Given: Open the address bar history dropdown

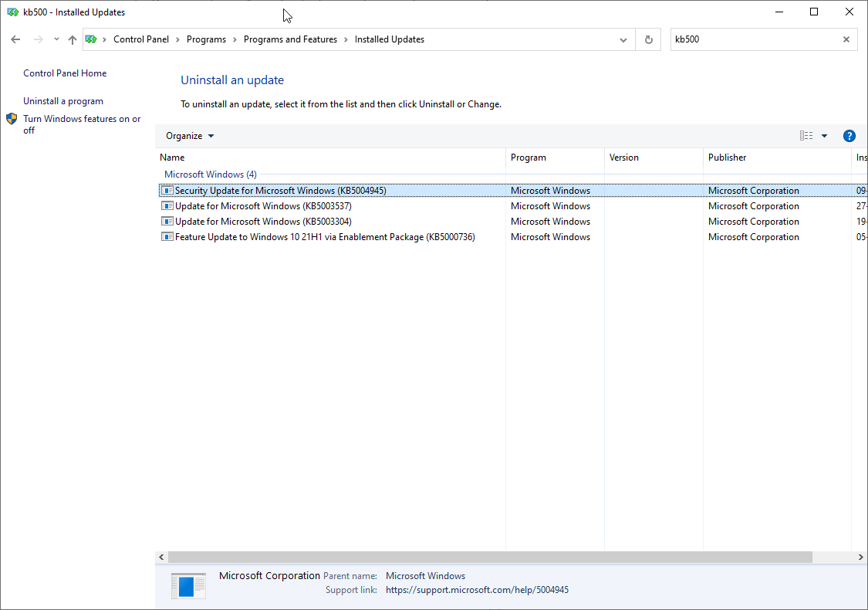Looking at the screenshot, I should pos(623,39).
